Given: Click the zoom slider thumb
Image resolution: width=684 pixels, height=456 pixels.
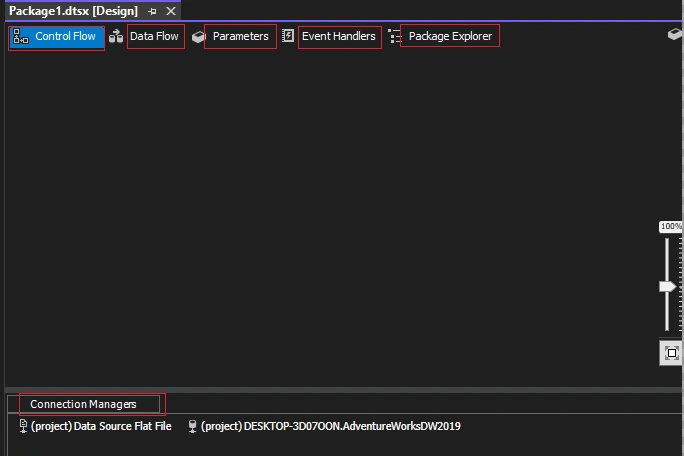Looking at the screenshot, I should coord(667,287).
